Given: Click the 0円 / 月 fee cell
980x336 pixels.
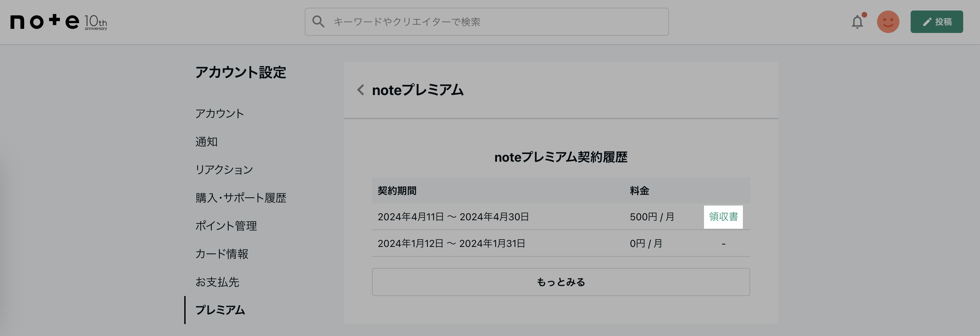Looking at the screenshot, I should pyautogui.click(x=646, y=243).
